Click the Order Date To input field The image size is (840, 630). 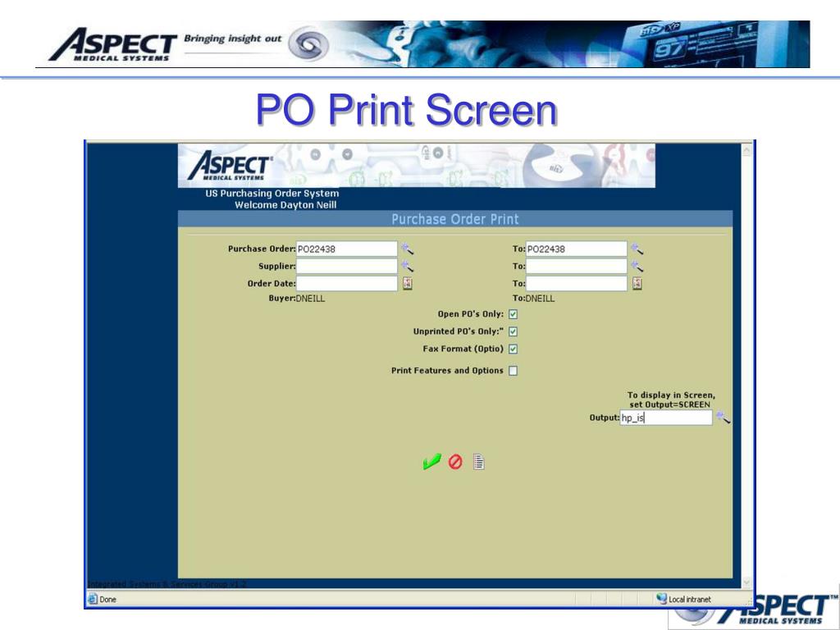577,283
